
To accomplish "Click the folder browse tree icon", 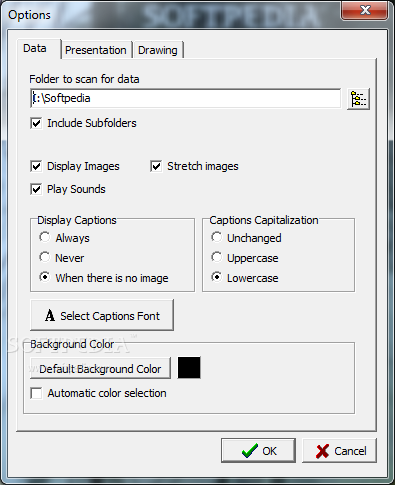I will pyautogui.click(x=358, y=99).
